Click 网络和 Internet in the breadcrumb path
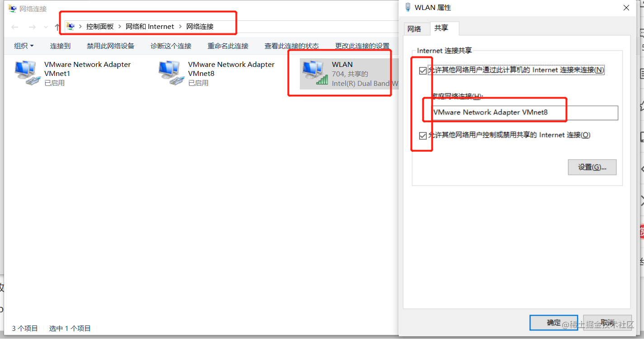 [x=150, y=27]
